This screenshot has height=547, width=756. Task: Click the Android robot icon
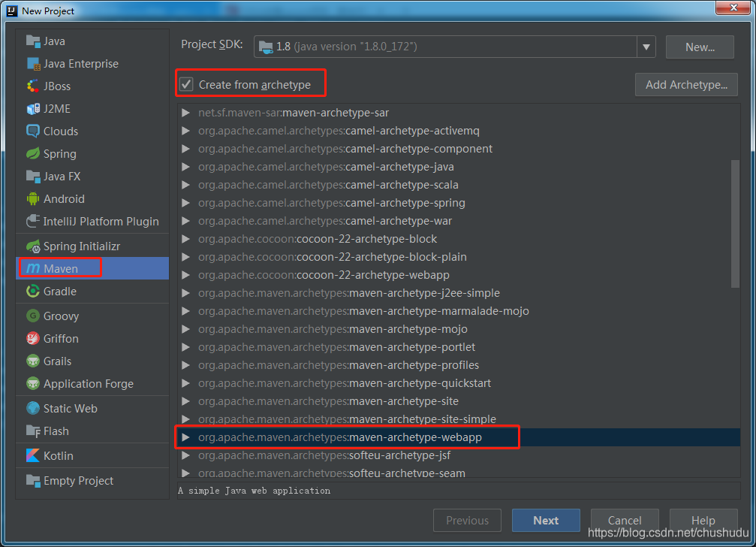click(33, 198)
